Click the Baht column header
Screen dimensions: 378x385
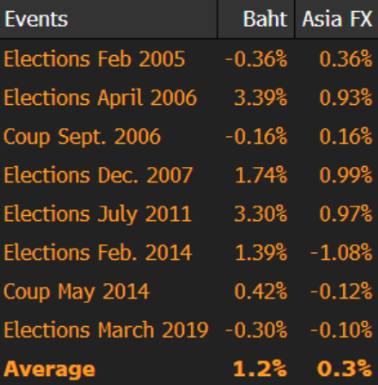click(265, 19)
